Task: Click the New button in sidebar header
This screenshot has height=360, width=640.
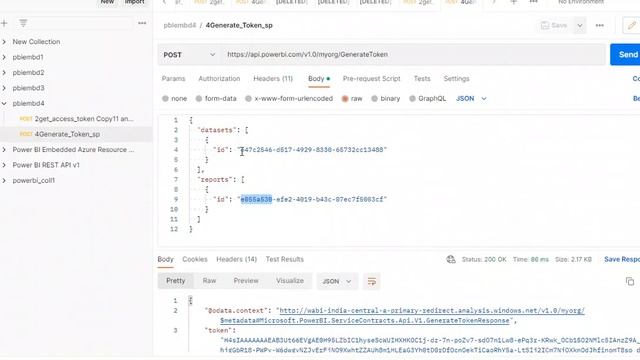Action: pyautogui.click(x=107, y=2)
